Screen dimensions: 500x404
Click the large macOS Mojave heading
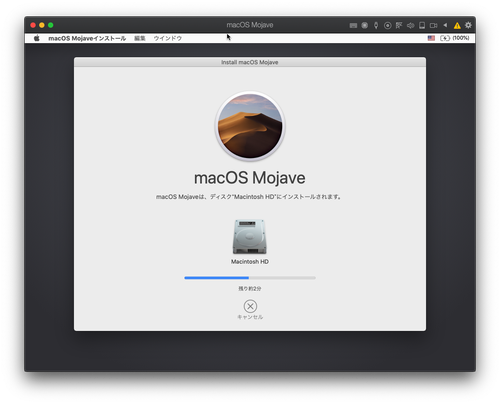(x=250, y=178)
